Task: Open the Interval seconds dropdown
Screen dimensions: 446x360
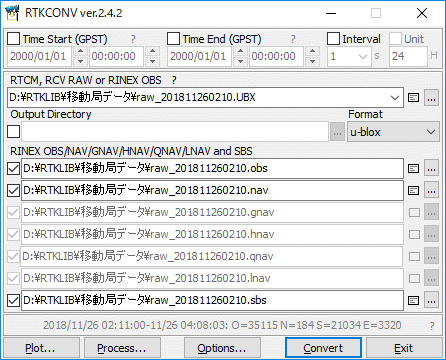Action: pos(363,56)
